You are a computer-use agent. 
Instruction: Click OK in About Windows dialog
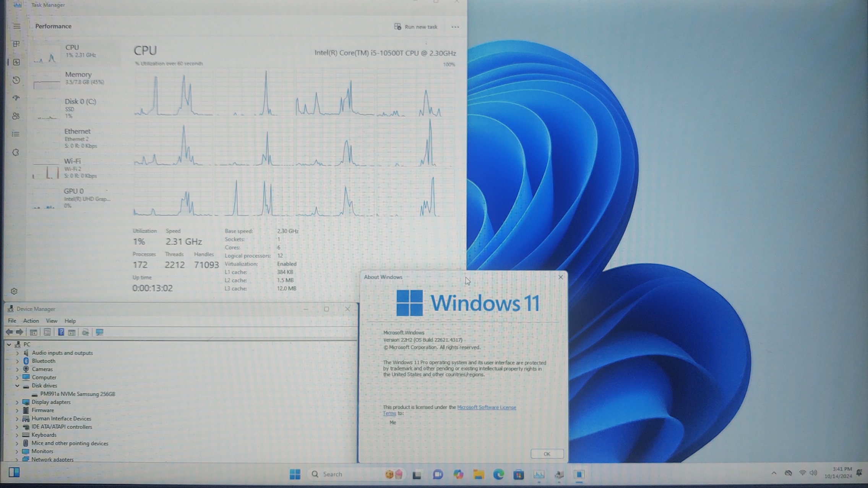pyautogui.click(x=547, y=454)
